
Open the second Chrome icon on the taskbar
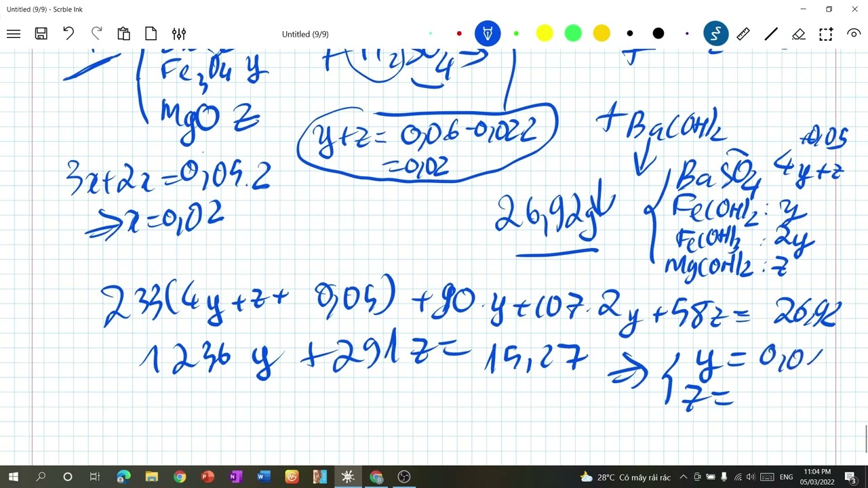pyautogui.click(x=376, y=477)
